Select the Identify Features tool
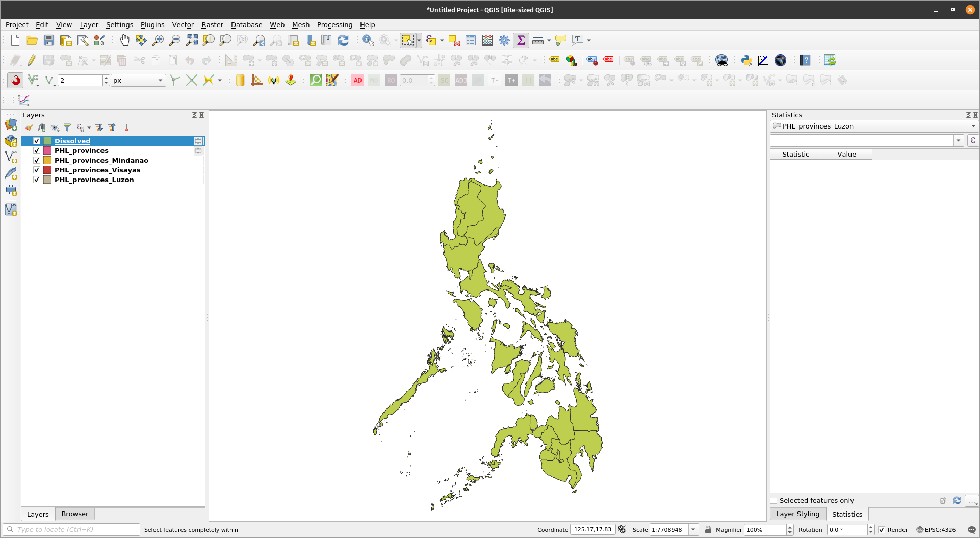The image size is (980, 538). click(x=367, y=40)
